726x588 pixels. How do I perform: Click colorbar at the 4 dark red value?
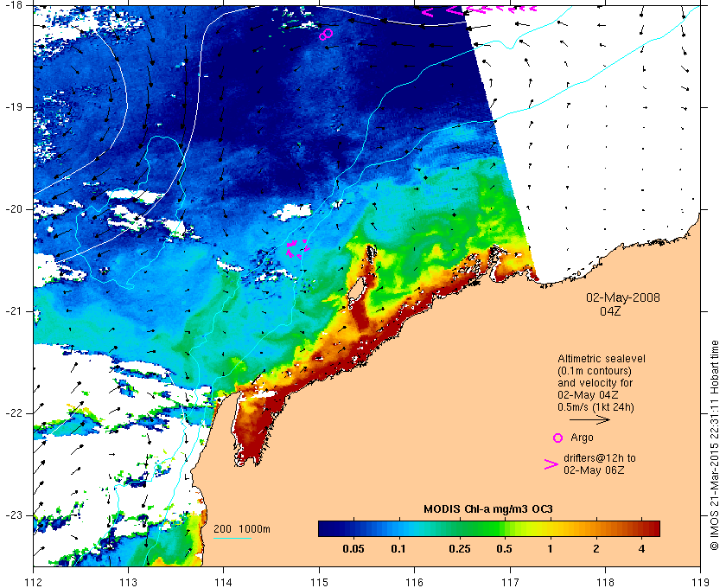pyautogui.click(x=641, y=528)
